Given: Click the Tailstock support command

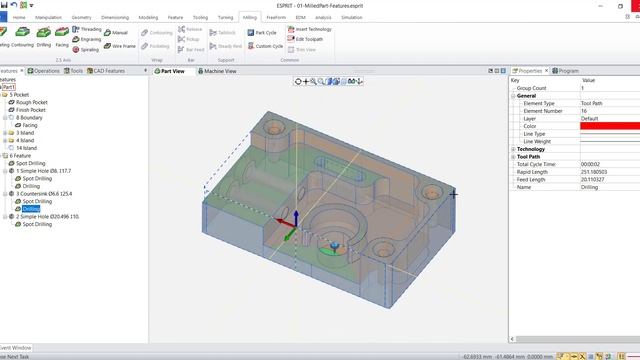Looking at the screenshot, I should pos(222,33).
